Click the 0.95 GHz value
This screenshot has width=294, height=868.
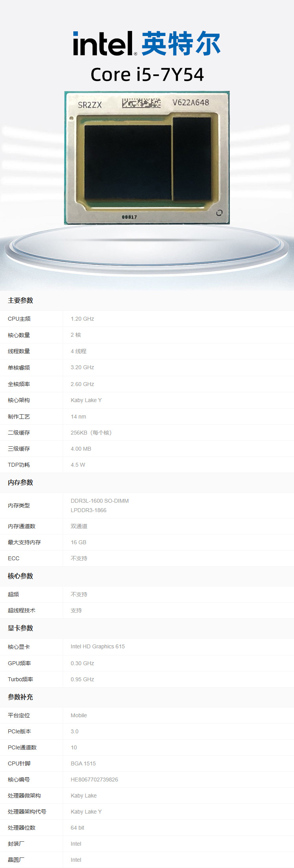(82, 679)
